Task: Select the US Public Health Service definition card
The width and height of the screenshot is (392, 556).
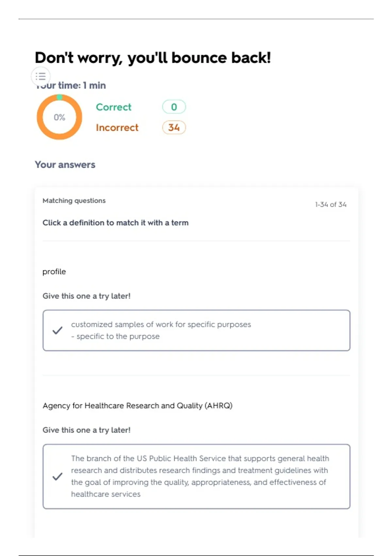Action: [x=196, y=476]
